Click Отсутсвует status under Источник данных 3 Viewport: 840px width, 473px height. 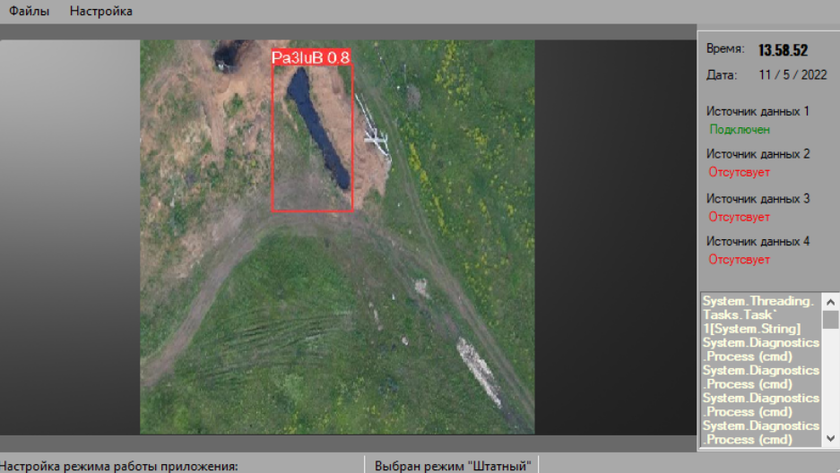(739, 216)
